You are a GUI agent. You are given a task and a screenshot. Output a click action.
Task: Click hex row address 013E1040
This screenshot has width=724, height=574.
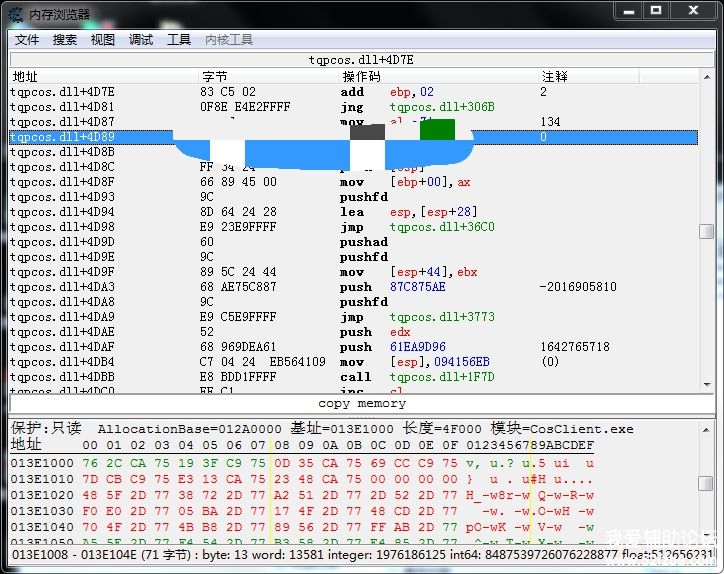tap(42, 527)
